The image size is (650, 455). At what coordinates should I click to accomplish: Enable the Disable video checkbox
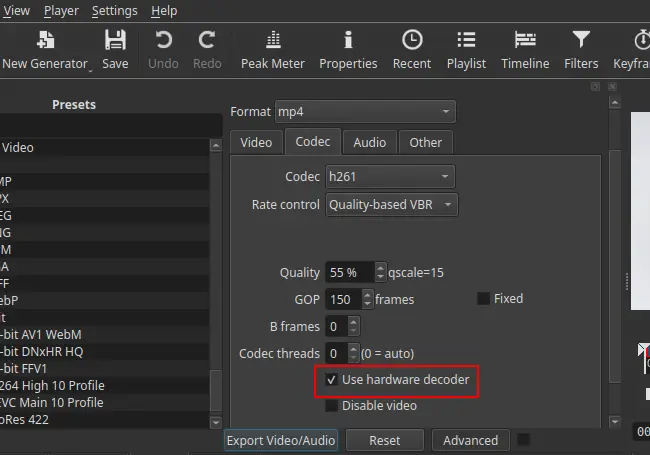click(332, 406)
